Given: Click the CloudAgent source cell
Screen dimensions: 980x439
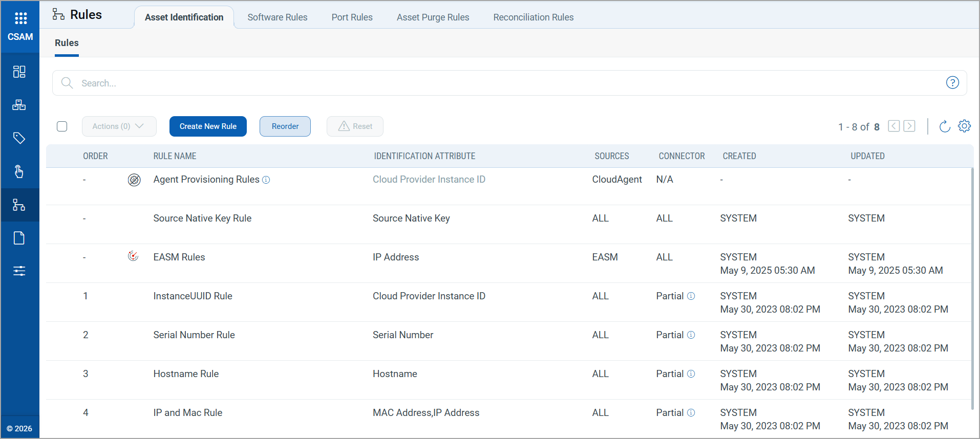Looking at the screenshot, I should (617, 180).
